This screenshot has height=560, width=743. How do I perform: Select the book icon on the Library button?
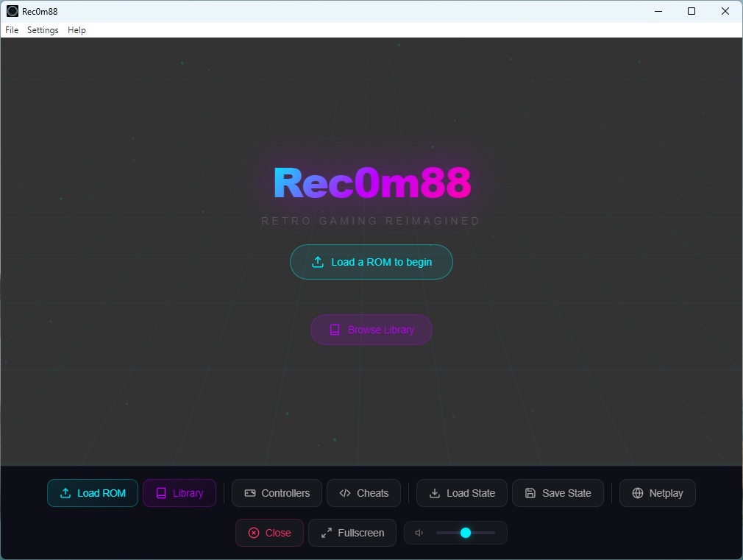pyautogui.click(x=162, y=493)
